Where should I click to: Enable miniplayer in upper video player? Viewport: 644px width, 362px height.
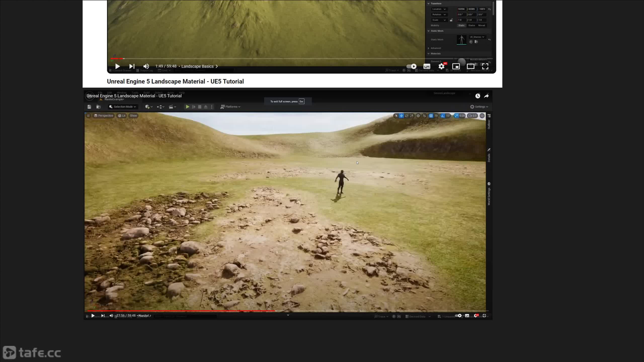click(456, 66)
